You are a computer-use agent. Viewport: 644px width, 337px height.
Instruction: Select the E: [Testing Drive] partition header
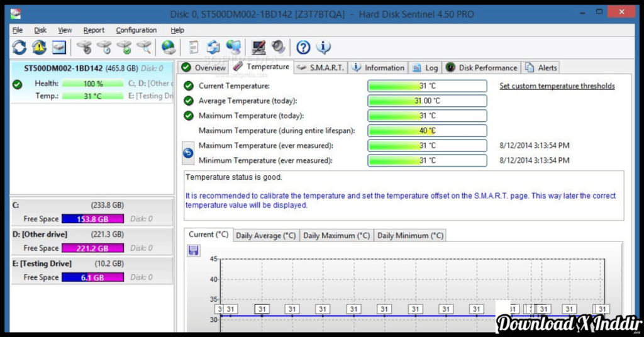(92, 263)
